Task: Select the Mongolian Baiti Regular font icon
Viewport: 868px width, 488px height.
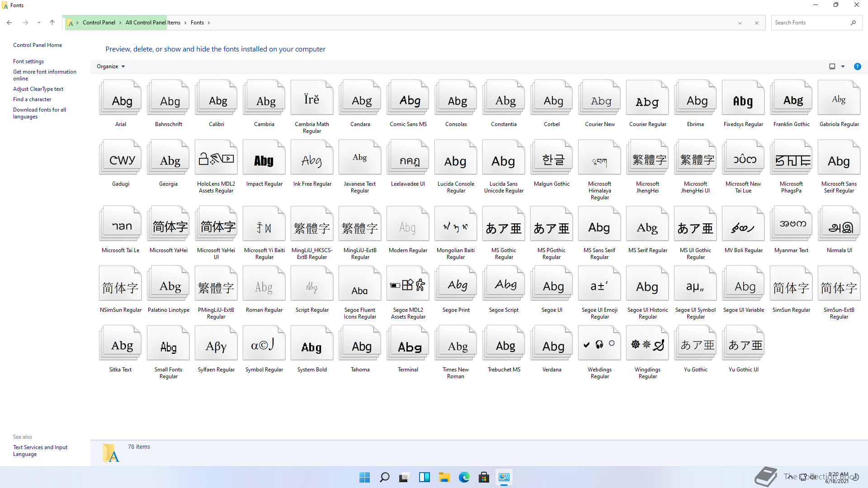Action: click(x=456, y=224)
